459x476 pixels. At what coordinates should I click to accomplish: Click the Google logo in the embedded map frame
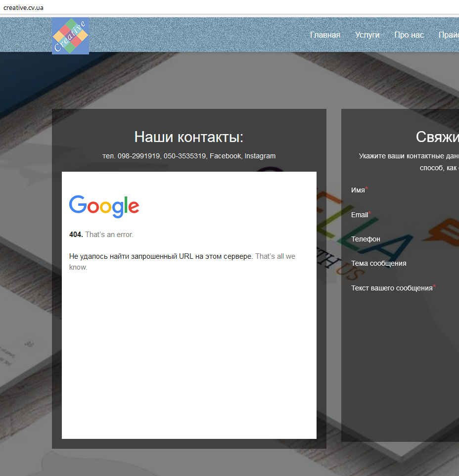[104, 206]
